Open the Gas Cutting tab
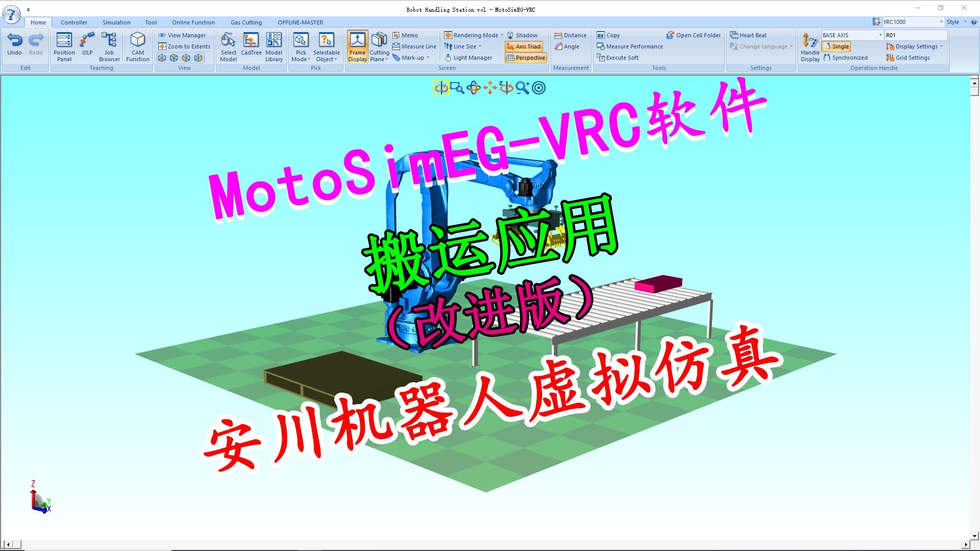The height and width of the screenshot is (551, 980). [246, 22]
